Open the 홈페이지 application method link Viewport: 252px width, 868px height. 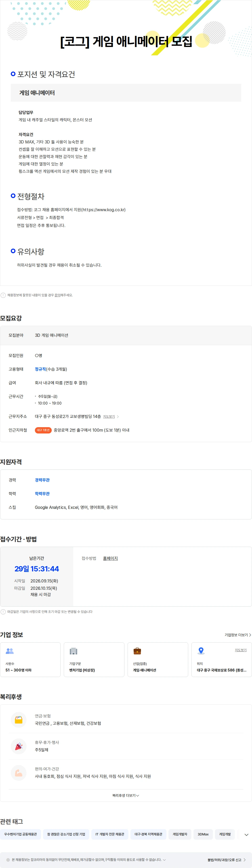point(111,558)
